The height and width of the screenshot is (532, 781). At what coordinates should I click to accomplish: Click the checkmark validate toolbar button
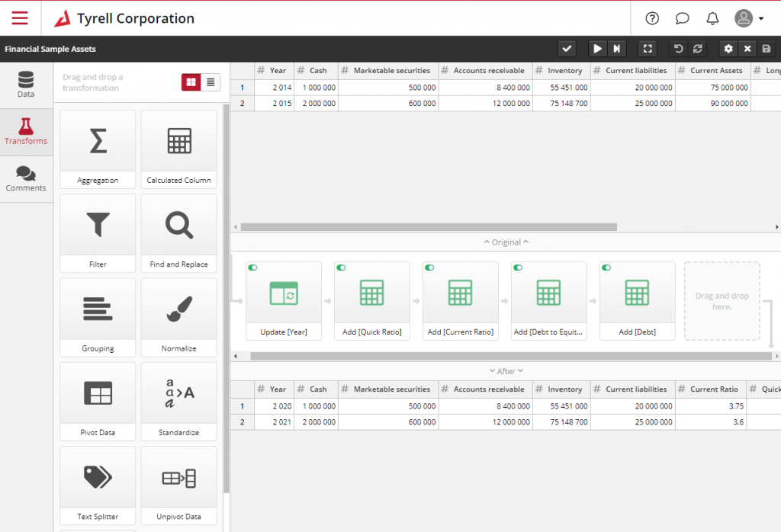tap(567, 49)
